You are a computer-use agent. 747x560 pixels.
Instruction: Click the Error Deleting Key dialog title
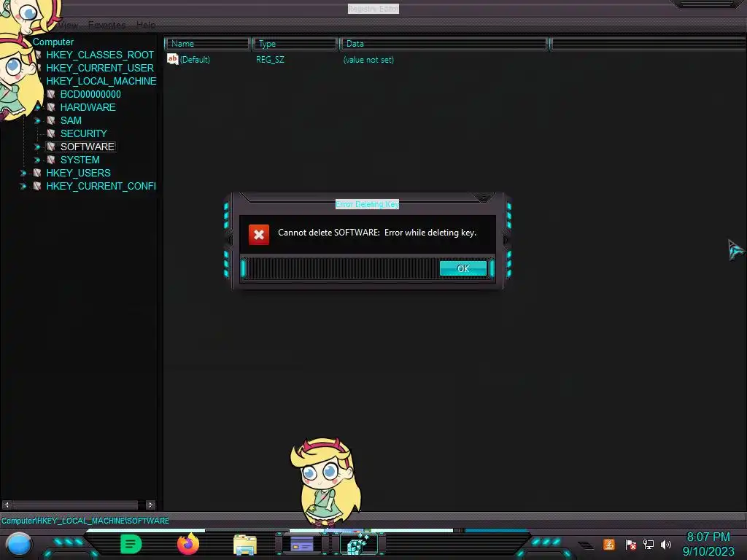click(x=368, y=204)
